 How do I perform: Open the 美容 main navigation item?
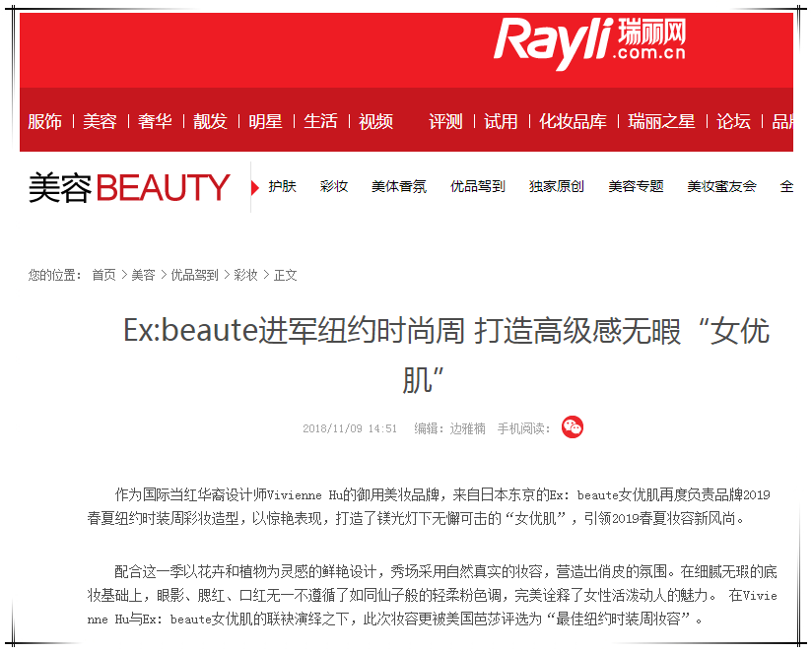tap(100, 121)
